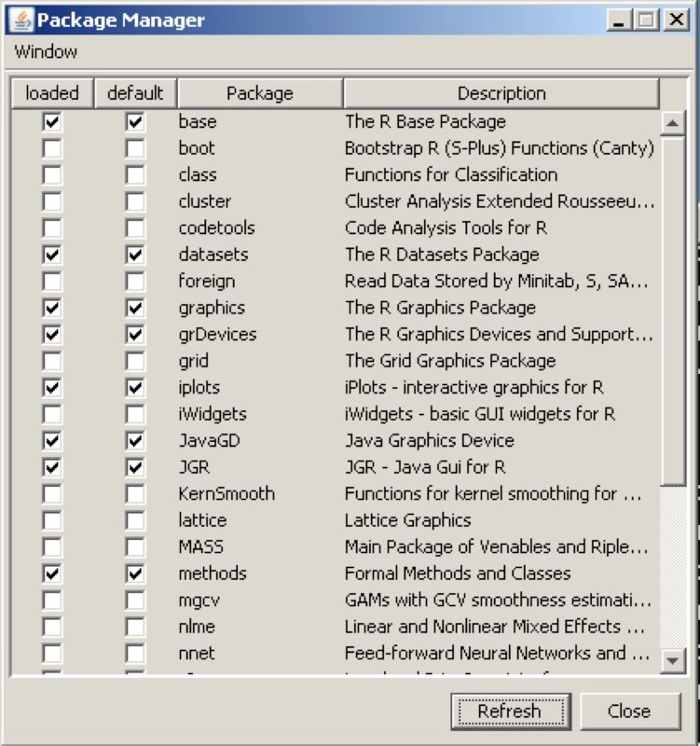This screenshot has width=700, height=746.
Task: Select the boot package name
Action: click(197, 148)
